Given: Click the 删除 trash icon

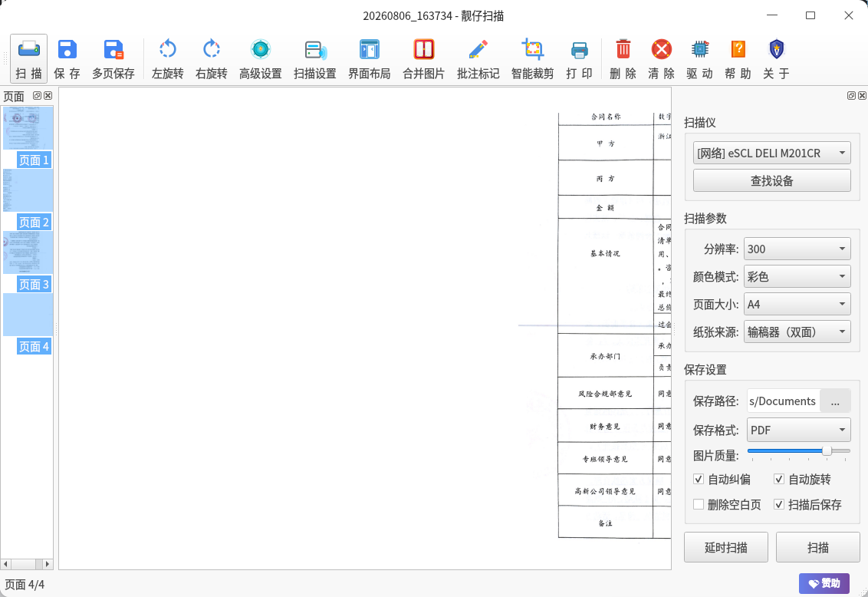Looking at the screenshot, I should [x=623, y=58].
